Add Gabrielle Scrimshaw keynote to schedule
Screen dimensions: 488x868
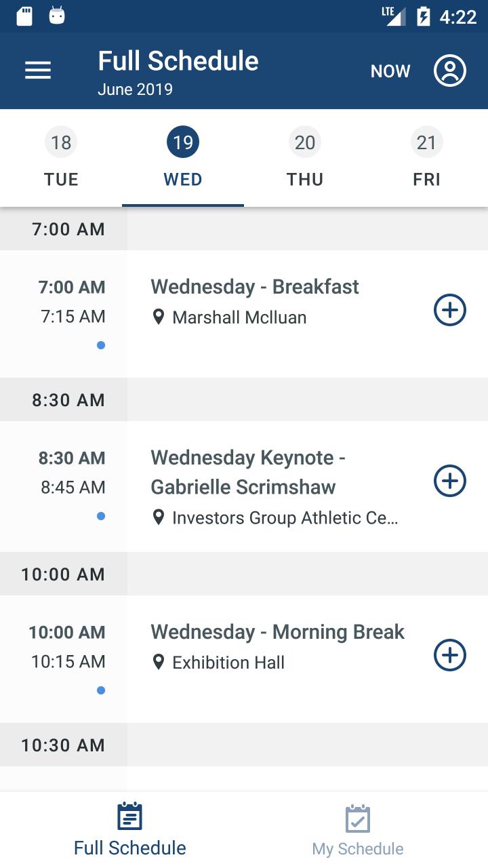coord(450,481)
